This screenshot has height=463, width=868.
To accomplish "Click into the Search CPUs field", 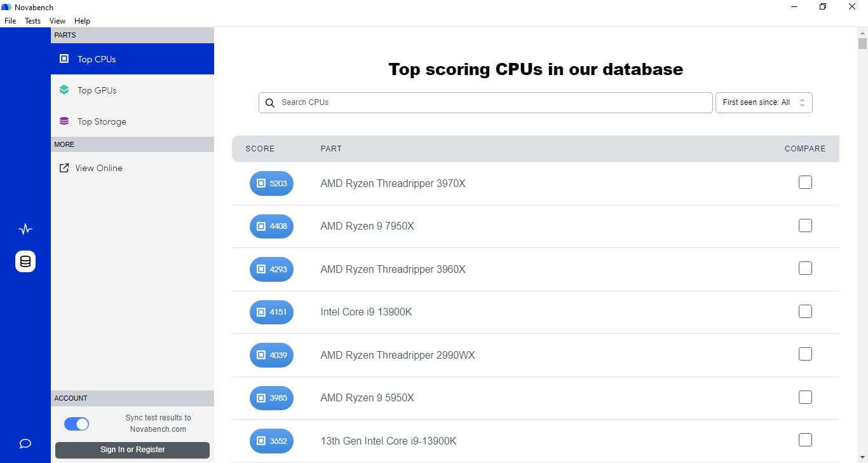I will point(485,102).
